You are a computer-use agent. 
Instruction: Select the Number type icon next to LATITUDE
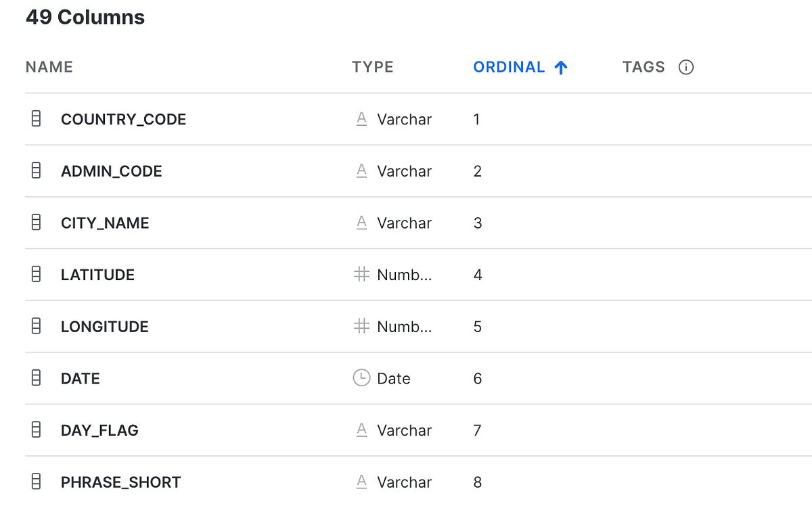361,275
